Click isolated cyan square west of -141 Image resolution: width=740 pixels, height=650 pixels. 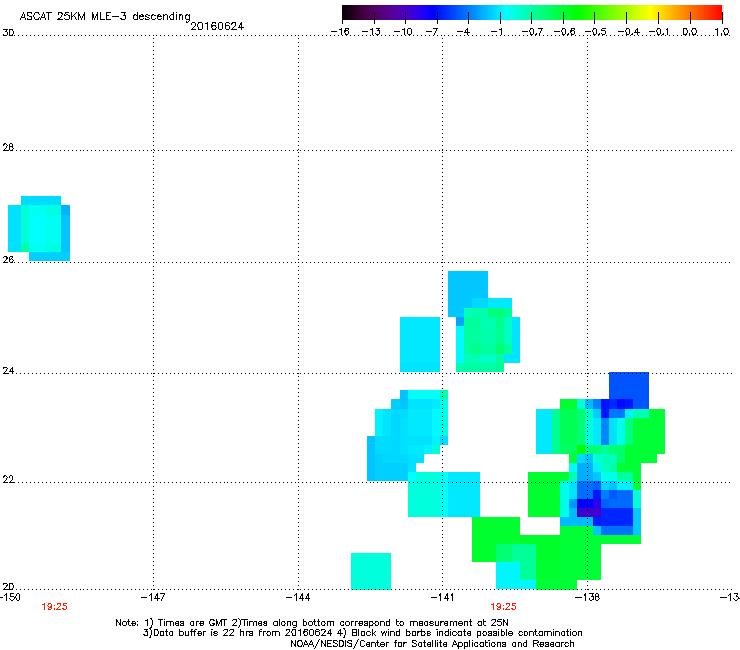tap(420, 345)
